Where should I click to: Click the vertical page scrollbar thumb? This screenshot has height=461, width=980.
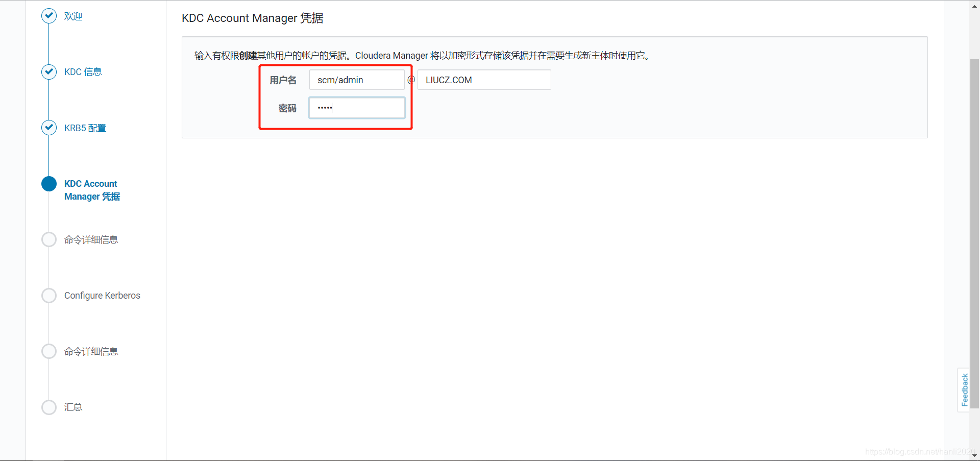tap(974, 234)
